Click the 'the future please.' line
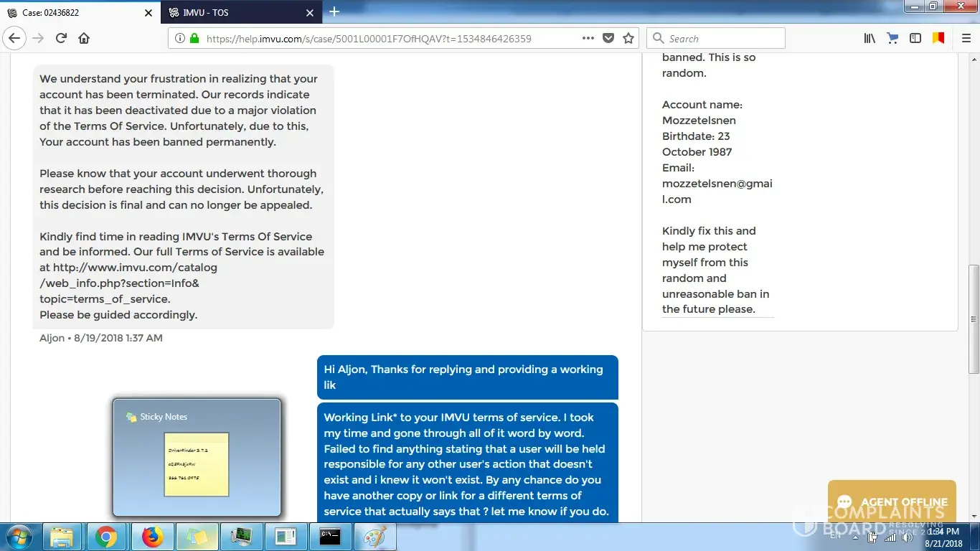This screenshot has width=980, height=551. coord(709,309)
